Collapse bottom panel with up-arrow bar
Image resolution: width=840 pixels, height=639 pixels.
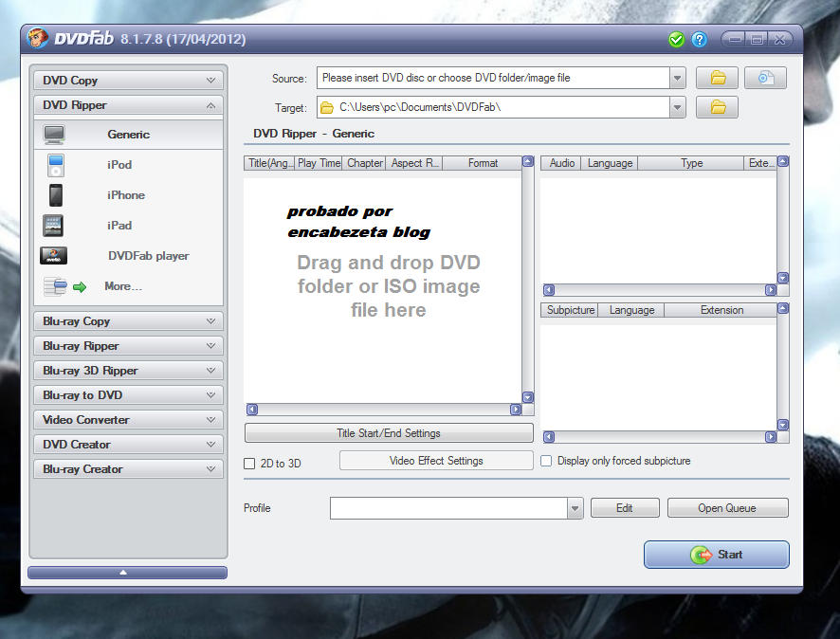click(127, 573)
